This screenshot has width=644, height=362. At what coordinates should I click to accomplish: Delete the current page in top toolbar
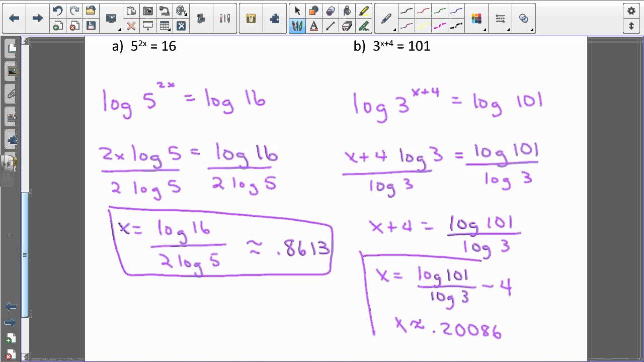tap(74, 26)
